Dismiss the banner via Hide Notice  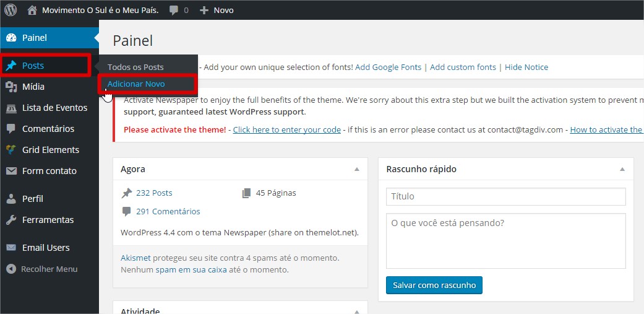[526, 67]
